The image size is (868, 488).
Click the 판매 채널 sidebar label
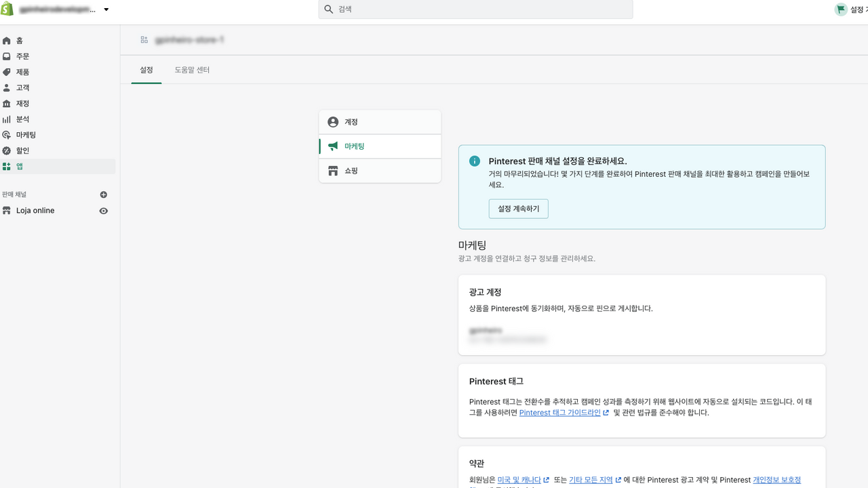(14, 195)
